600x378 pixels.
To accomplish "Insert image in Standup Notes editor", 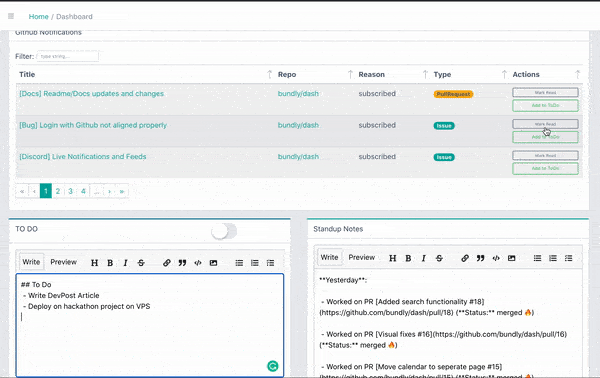I will [512, 258].
